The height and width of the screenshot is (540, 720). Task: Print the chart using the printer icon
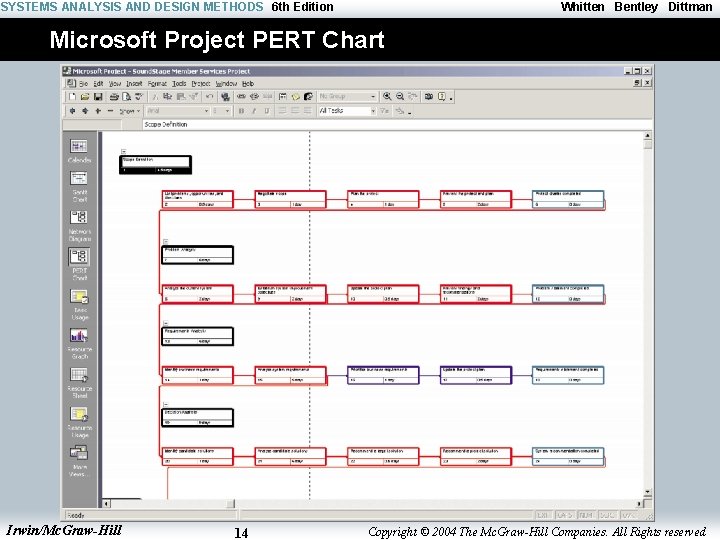tap(114, 96)
